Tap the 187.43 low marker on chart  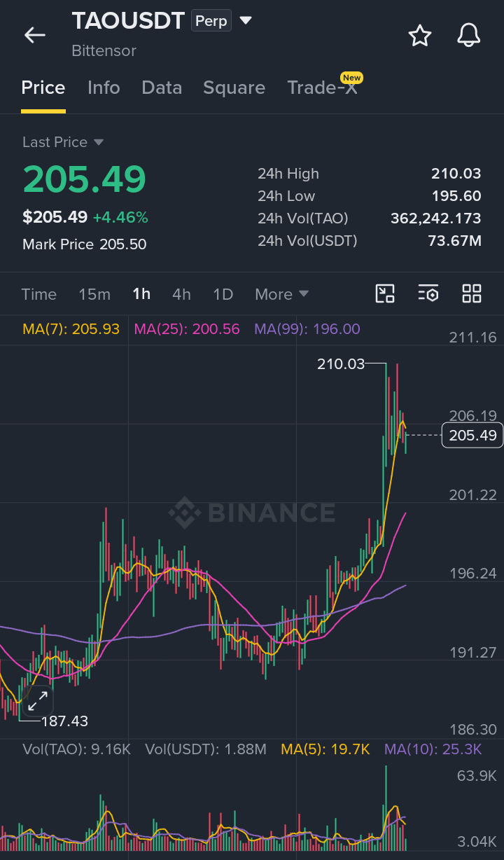click(x=64, y=721)
